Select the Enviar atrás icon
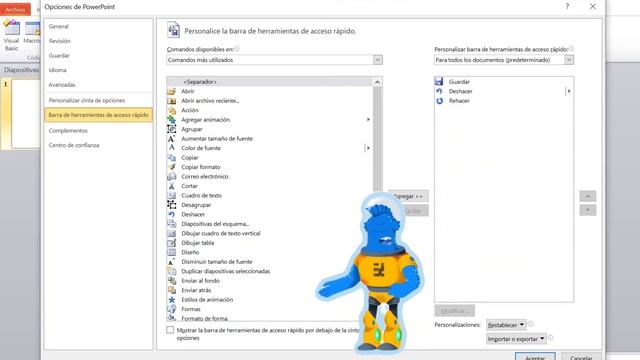640x360 pixels. 171,290
